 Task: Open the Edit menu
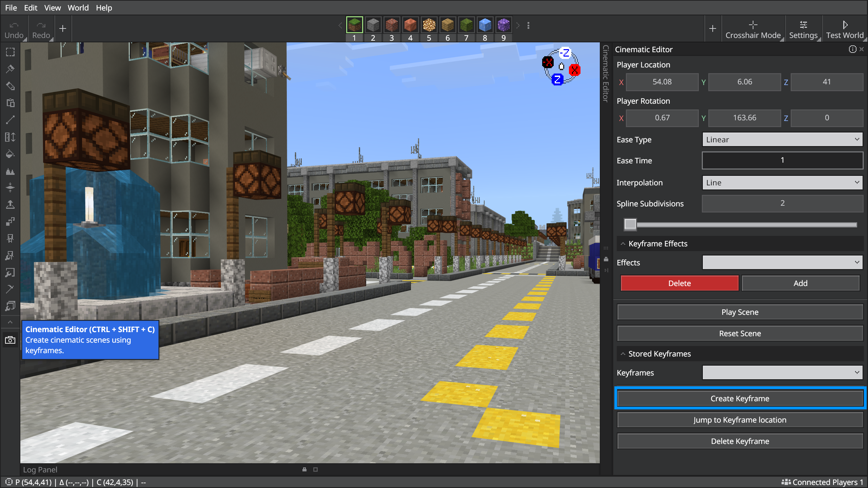click(x=31, y=8)
